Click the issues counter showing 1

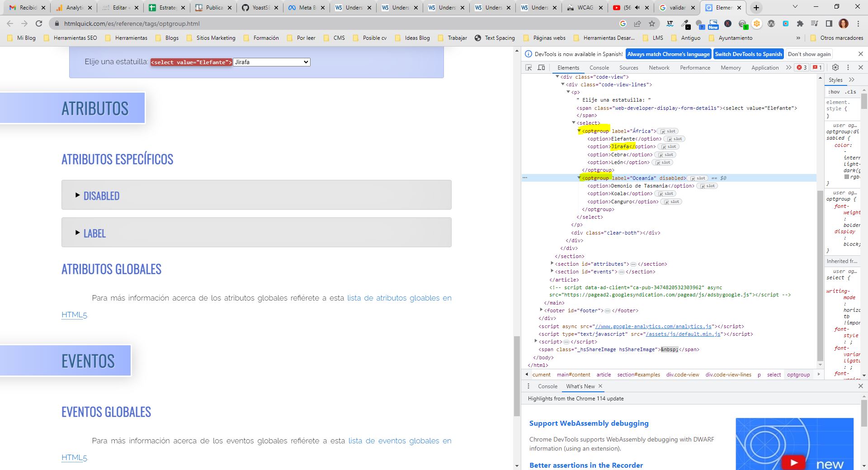click(x=817, y=67)
